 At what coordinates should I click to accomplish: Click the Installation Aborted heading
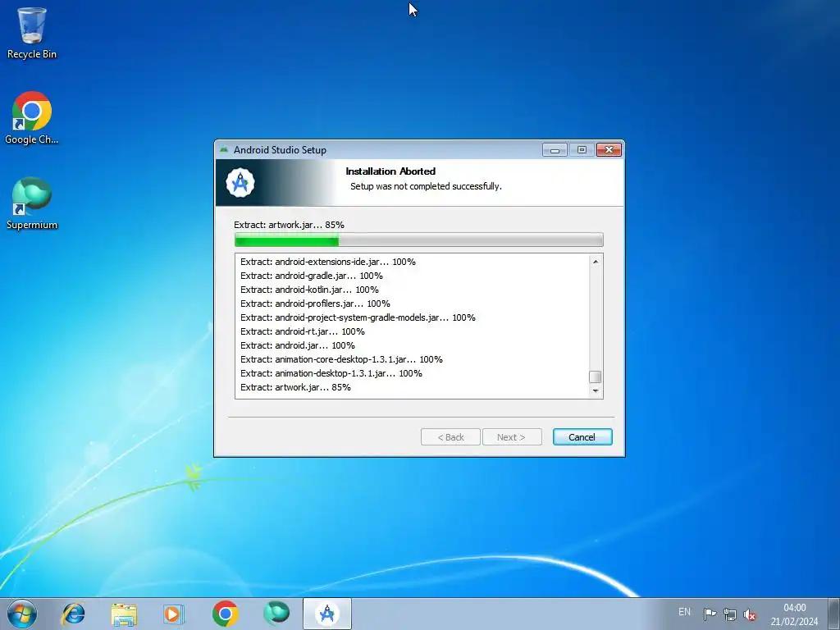click(390, 171)
